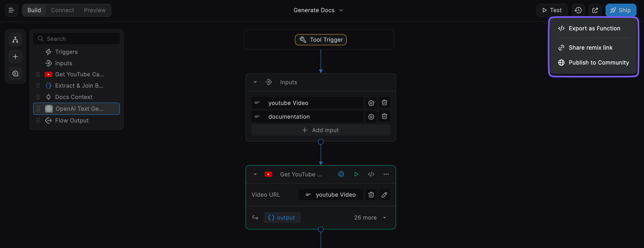644x248 pixels.
Task: Choose Share remix link
Action: point(594,48)
